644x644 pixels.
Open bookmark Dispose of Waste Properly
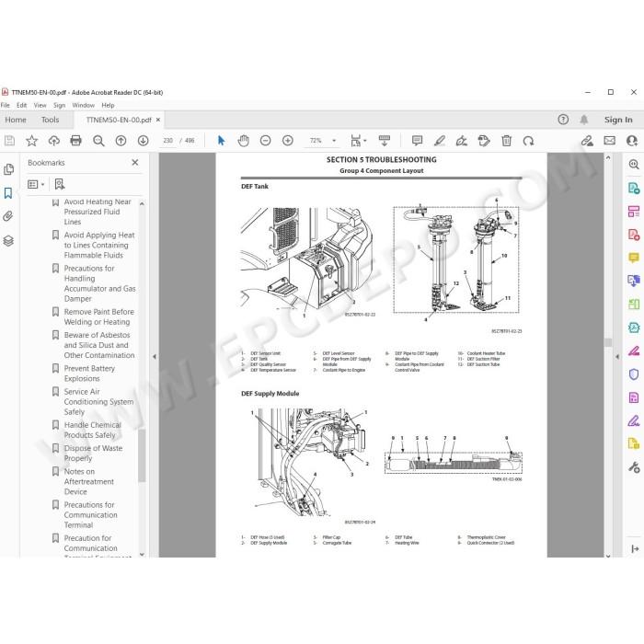click(x=93, y=453)
